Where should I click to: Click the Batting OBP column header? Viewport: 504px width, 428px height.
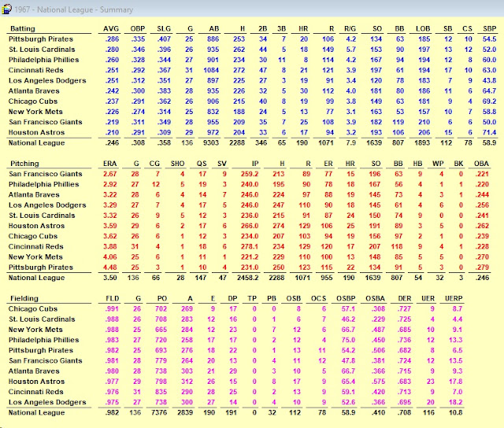pos(138,28)
